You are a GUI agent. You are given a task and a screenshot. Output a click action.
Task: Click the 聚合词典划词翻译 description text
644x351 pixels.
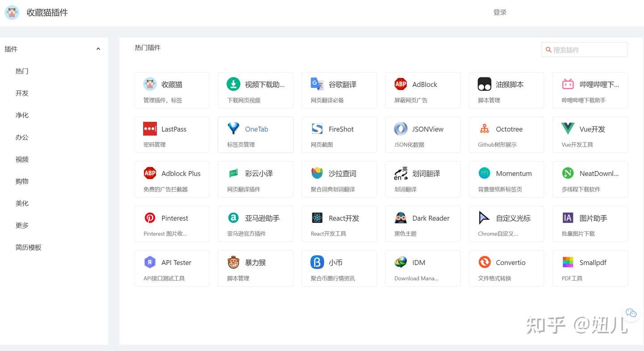pos(333,189)
